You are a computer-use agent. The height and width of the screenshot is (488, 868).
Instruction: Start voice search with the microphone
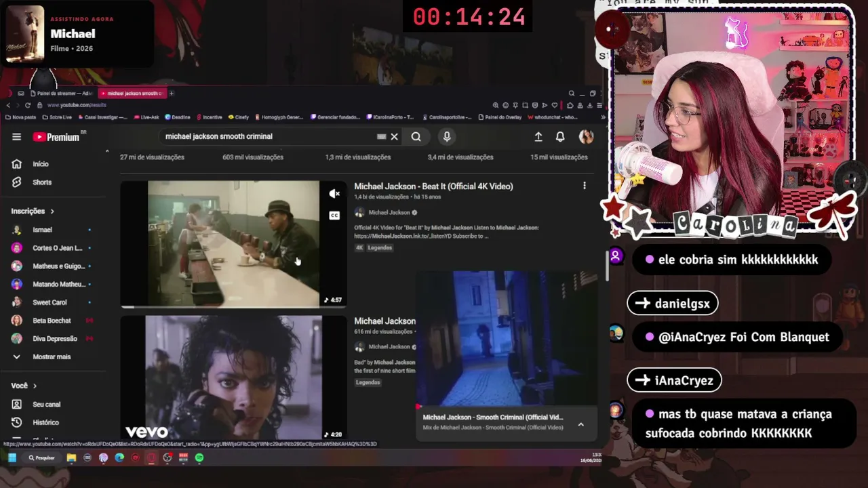coord(446,137)
